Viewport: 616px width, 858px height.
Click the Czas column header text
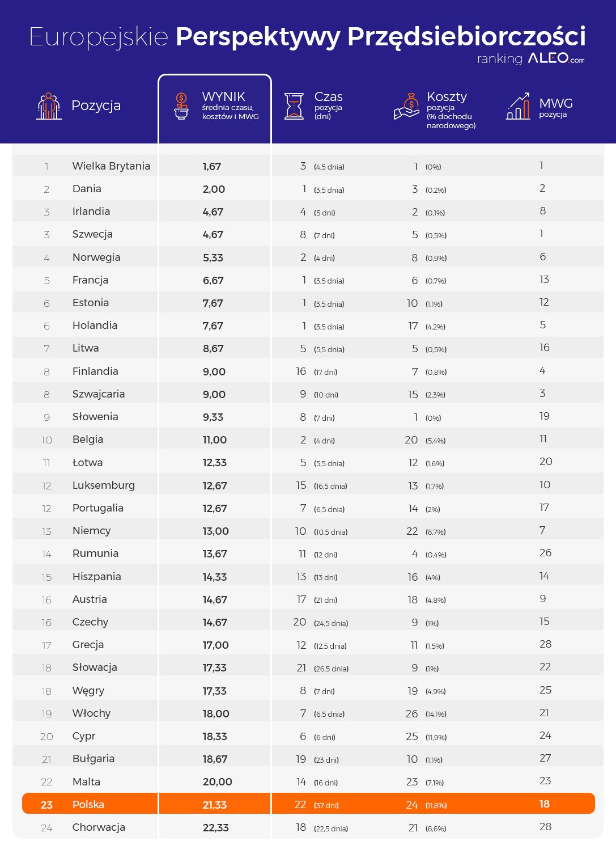tap(328, 97)
